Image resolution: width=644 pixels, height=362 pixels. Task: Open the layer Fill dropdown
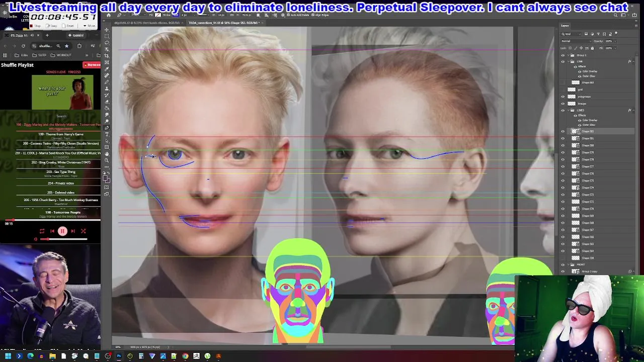coord(615,48)
